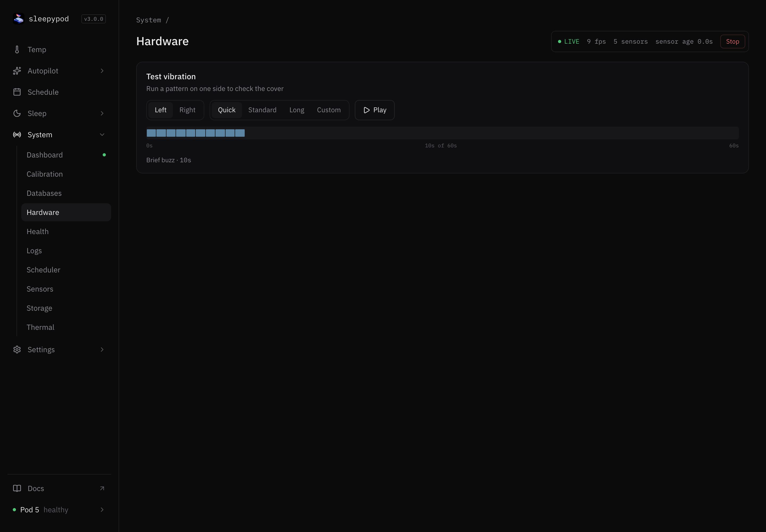Expand the Autopilot section chevron

click(x=102, y=71)
